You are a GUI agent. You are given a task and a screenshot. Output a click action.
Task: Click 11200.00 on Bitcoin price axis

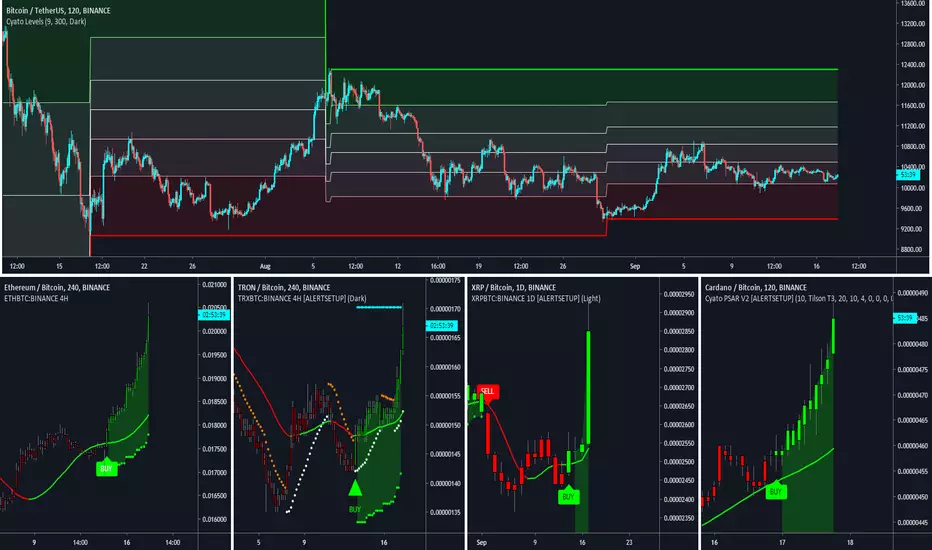pos(912,126)
